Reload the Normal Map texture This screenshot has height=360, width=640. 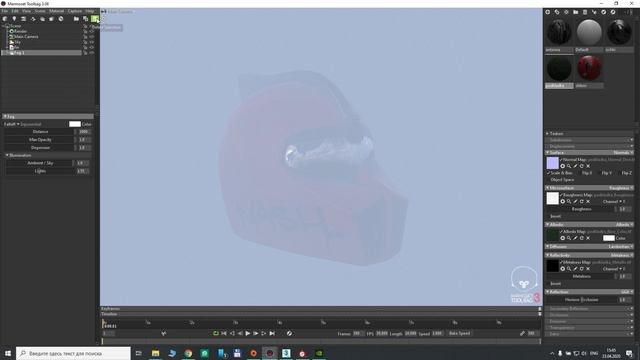pyautogui.click(x=582, y=166)
